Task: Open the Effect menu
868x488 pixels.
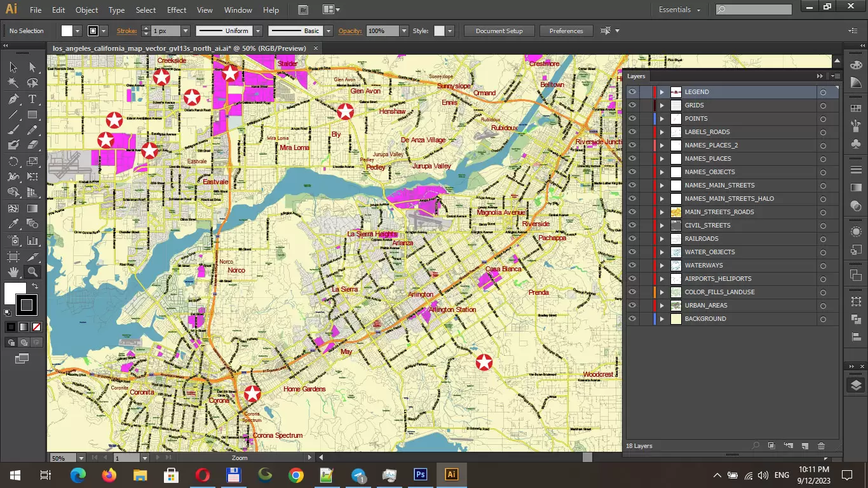Action: click(177, 10)
